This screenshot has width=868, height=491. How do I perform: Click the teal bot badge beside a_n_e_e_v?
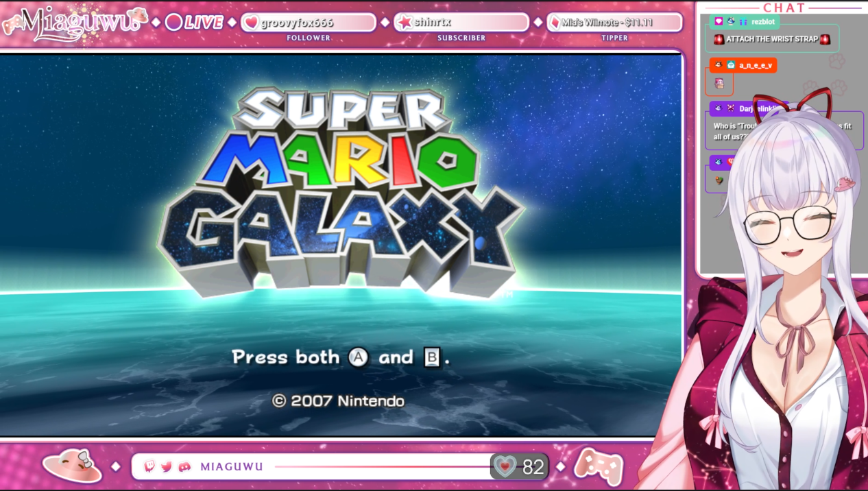[731, 65]
